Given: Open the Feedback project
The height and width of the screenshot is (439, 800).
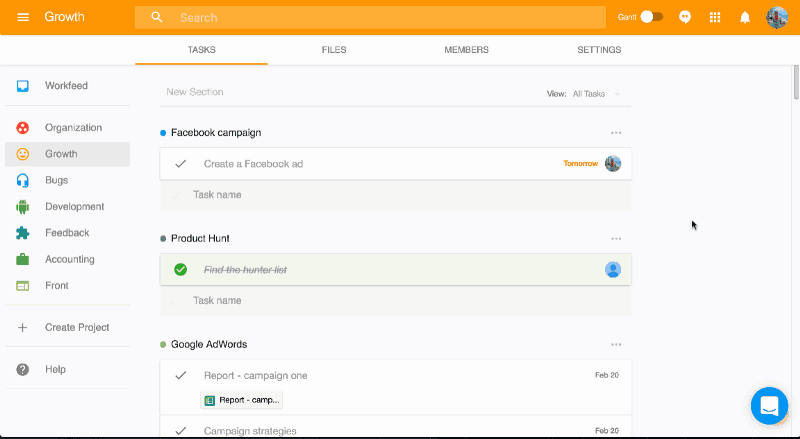Looking at the screenshot, I should [x=67, y=233].
